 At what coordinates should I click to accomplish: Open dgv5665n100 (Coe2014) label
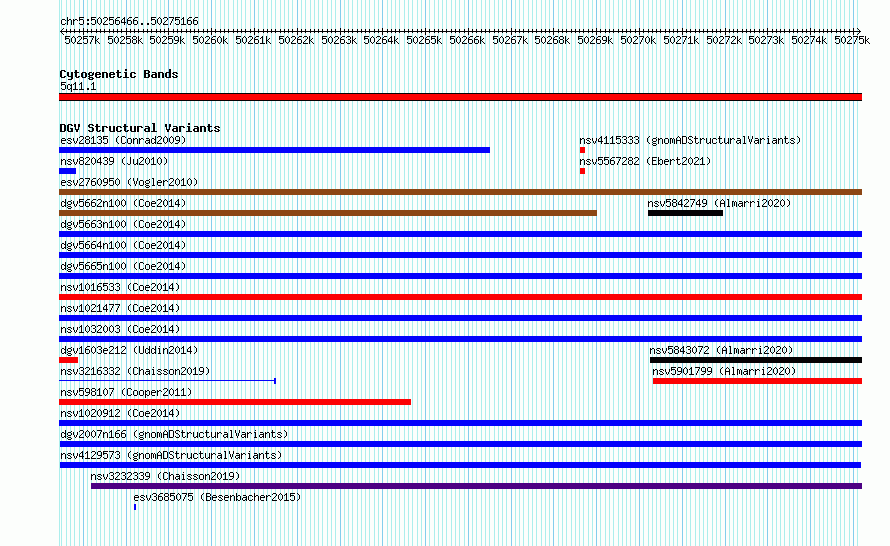(x=123, y=266)
